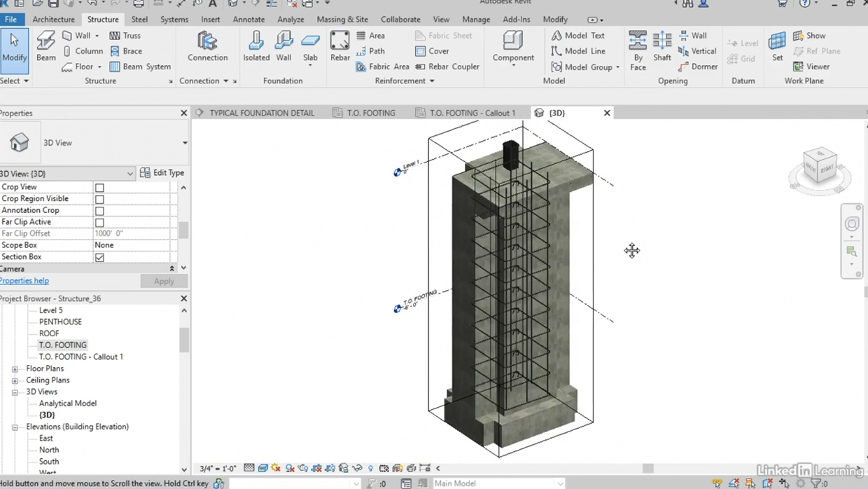Toggle the Annotation Crop checkbox
This screenshot has width=868, height=489.
coord(99,211)
